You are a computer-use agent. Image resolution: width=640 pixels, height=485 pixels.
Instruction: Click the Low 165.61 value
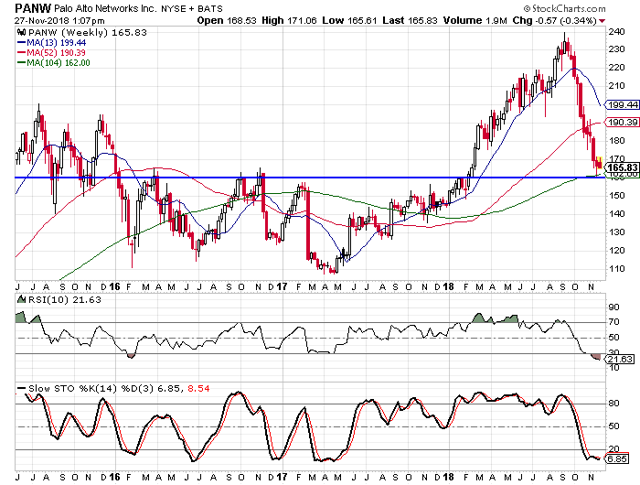349,20
